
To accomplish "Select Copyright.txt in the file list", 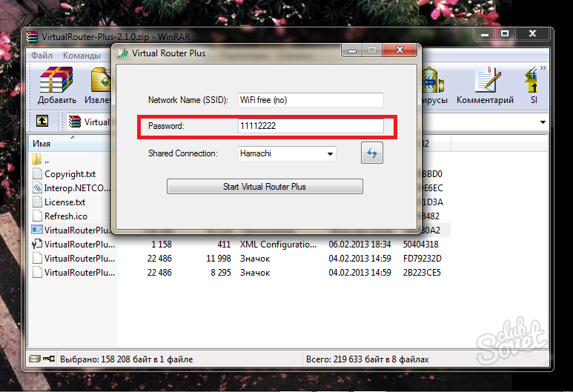I will point(70,174).
